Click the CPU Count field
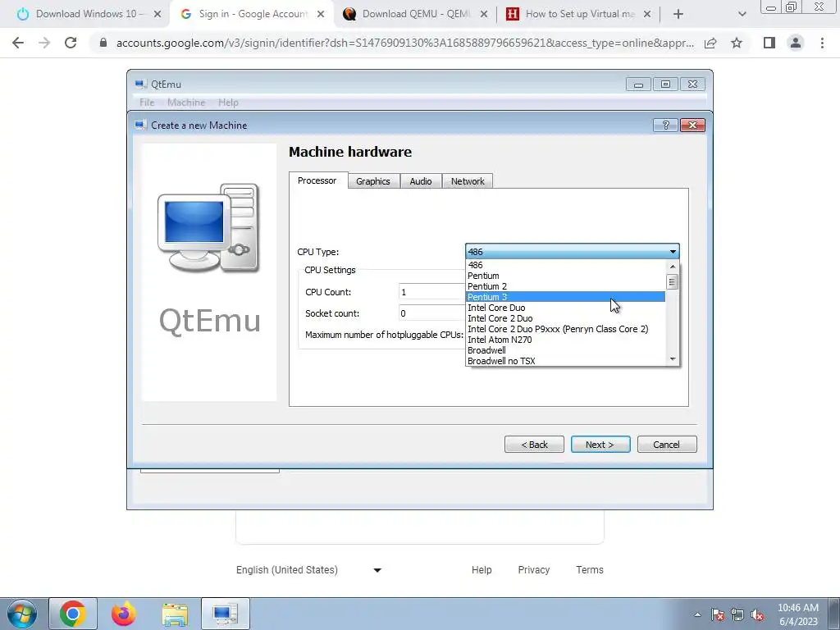 tap(431, 292)
